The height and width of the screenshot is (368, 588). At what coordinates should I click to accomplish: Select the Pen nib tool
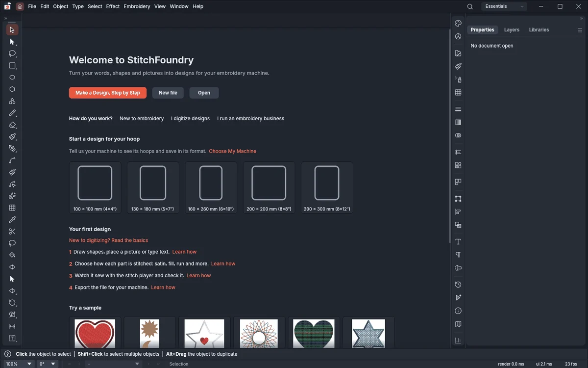[12, 149]
